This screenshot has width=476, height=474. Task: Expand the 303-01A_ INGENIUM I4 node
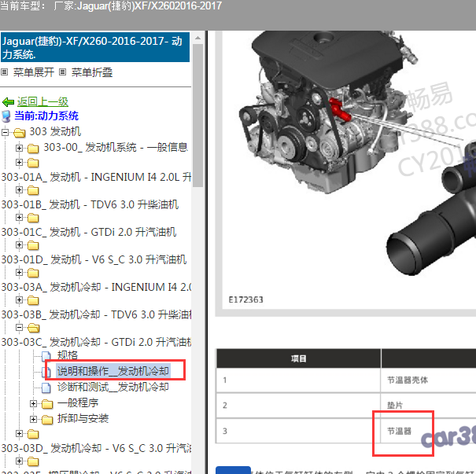pos(19,163)
